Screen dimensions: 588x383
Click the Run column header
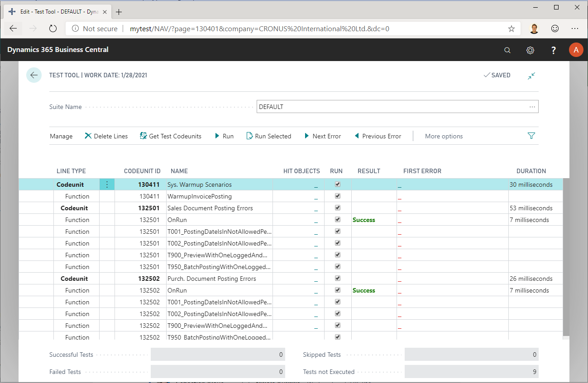point(336,171)
